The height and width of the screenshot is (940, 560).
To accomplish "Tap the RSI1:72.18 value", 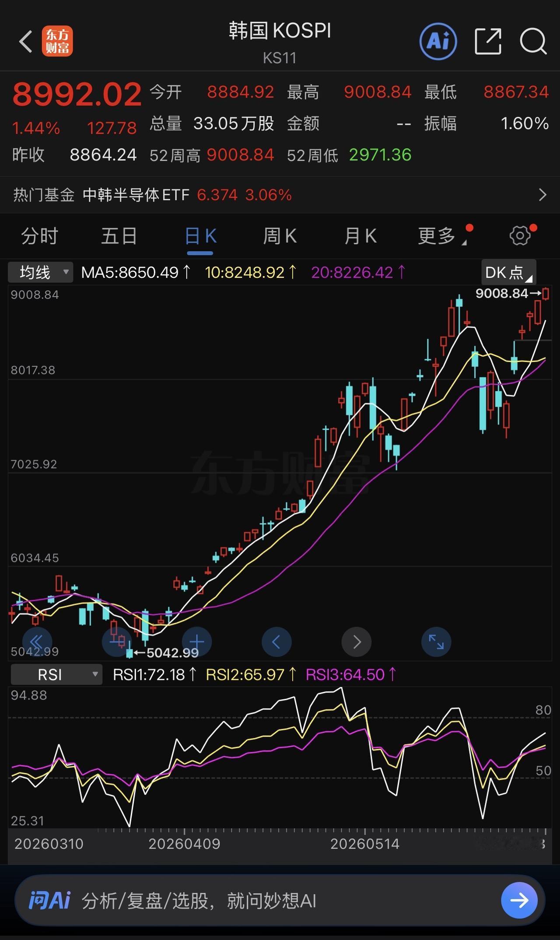I will pos(155,674).
